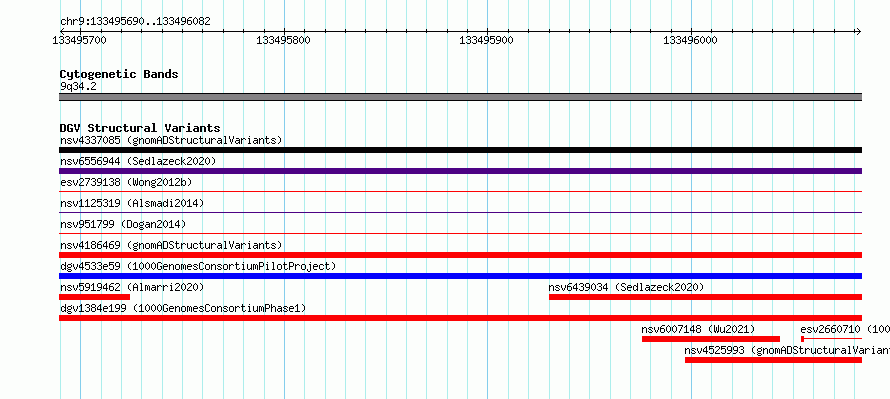This screenshot has height=399, width=890.
Task: Click the red nsv6007148 variant bar
Action: pos(711,339)
